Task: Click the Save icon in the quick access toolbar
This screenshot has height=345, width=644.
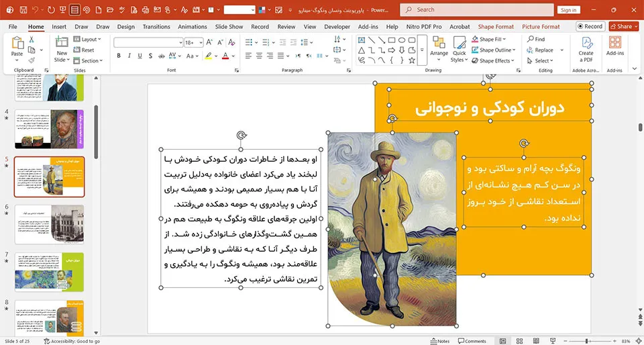Action: [23, 9]
